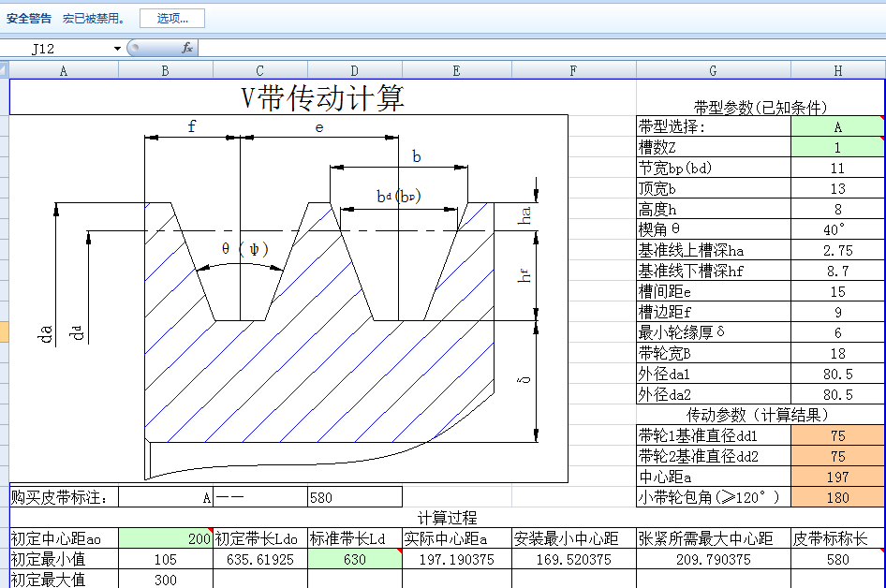Click the 选项... button in security warning

(172, 18)
